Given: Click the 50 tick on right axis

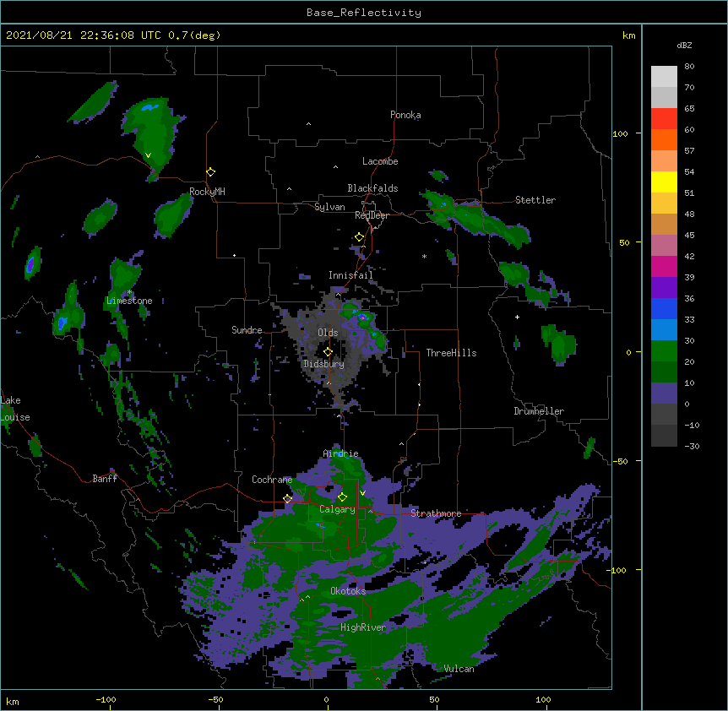Looking at the screenshot, I should tap(624, 242).
